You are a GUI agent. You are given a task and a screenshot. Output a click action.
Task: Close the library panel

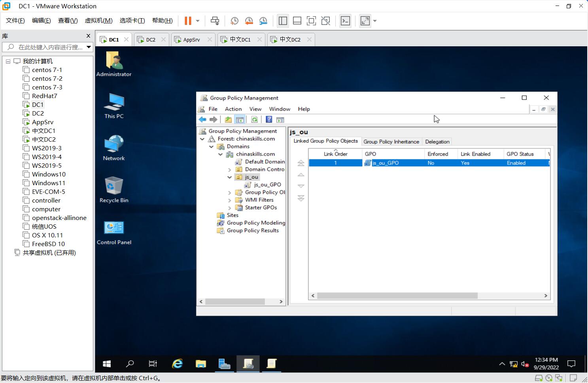88,36
